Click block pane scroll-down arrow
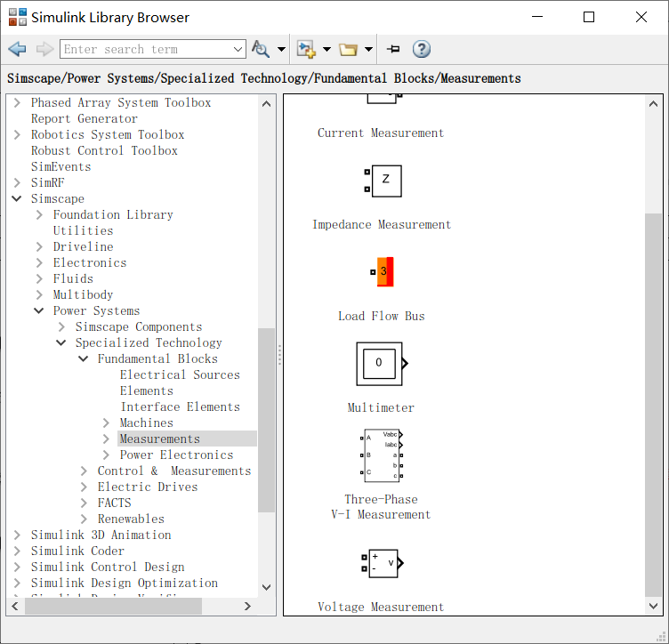This screenshot has height=644, width=669. tap(653, 606)
